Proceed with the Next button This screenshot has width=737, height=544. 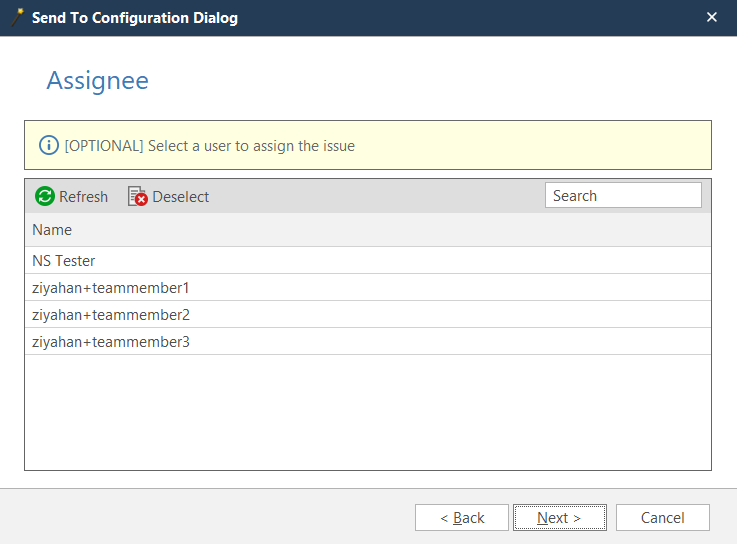pyautogui.click(x=559, y=518)
